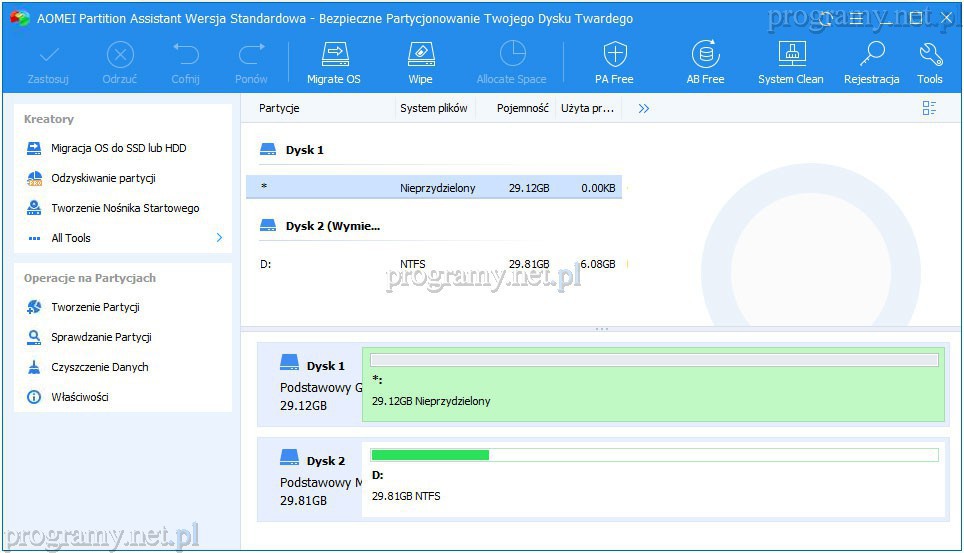Show more columns via double chevron
Image resolution: width=964 pixels, height=553 pixels.
coord(643,108)
